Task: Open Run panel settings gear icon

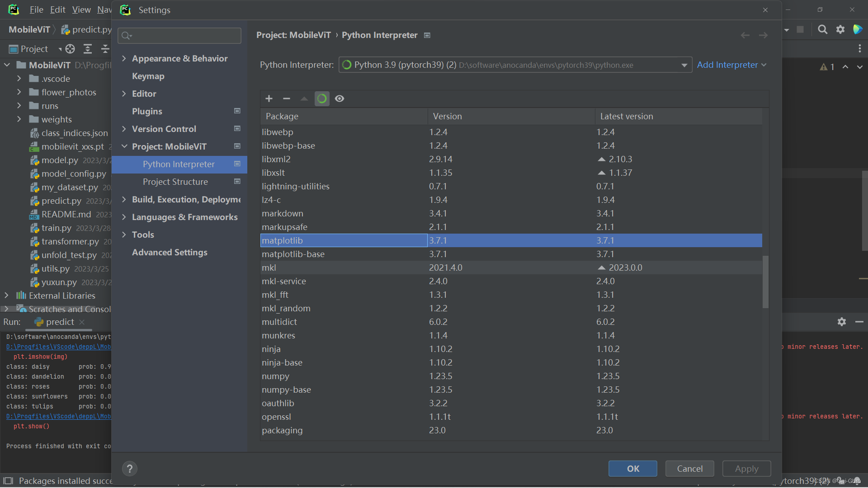Action: click(x=842, y=322)
